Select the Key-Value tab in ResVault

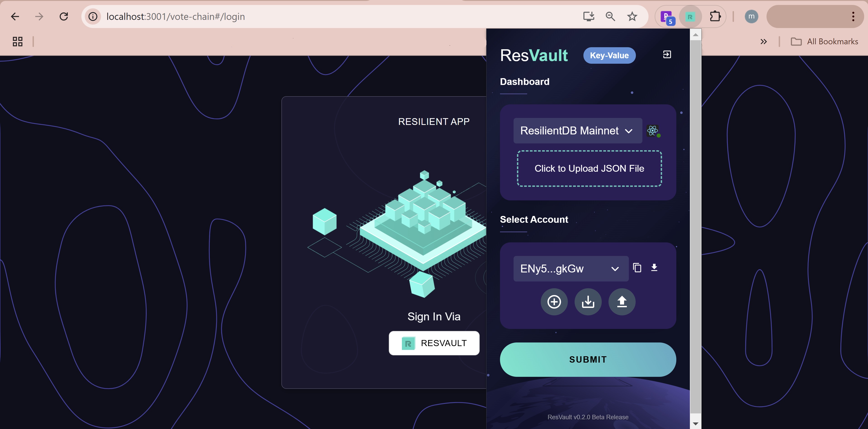coord(609,55)
